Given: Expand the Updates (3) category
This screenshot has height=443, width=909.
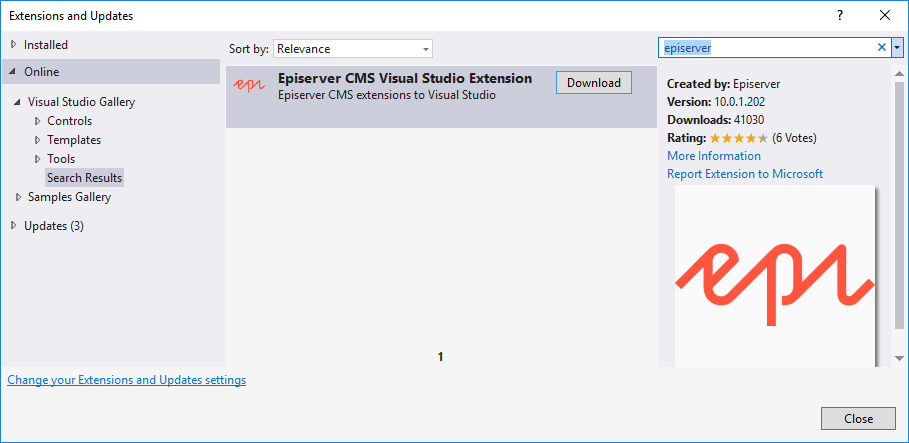Looking at the screenshot, I should point(13,226).
